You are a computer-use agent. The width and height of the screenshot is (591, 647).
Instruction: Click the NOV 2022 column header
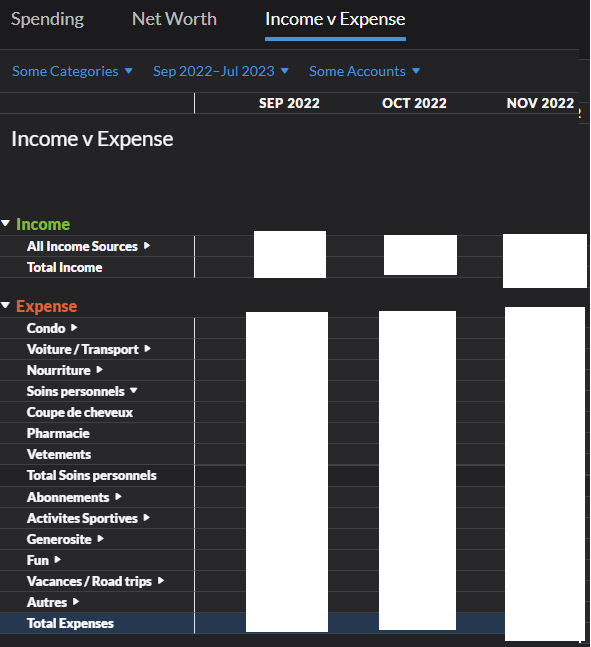coord(540,103)
